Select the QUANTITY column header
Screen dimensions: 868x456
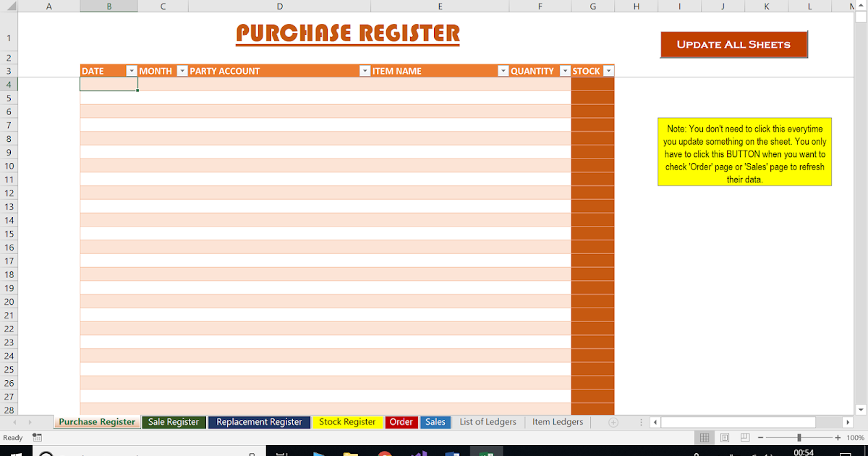point(533,70)
